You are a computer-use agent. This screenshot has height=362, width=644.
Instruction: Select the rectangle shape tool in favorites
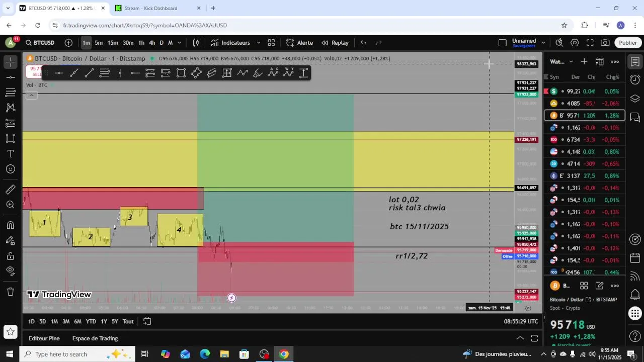pyautogui.click(x=181, y=73)
